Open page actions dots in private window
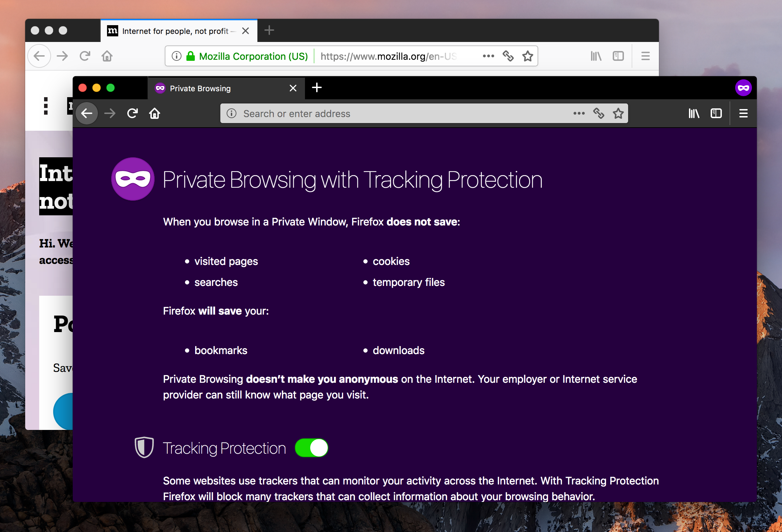This screenshot has height=532, width=782. pos(579,113)
